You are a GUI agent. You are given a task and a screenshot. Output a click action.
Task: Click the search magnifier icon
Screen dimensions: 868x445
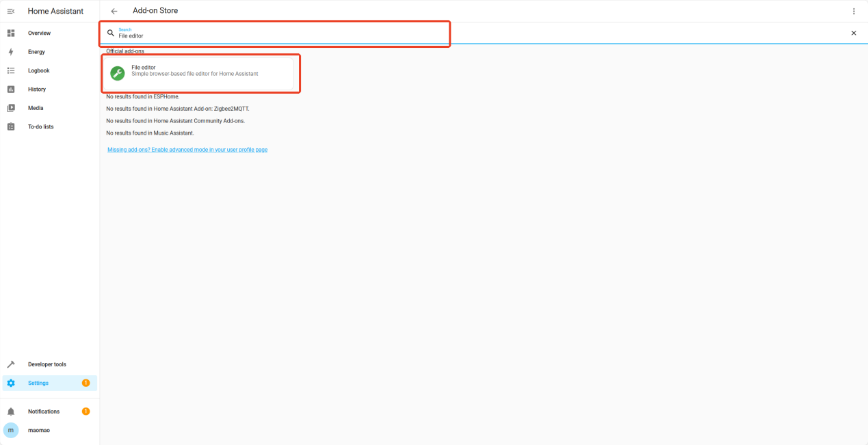111,33
